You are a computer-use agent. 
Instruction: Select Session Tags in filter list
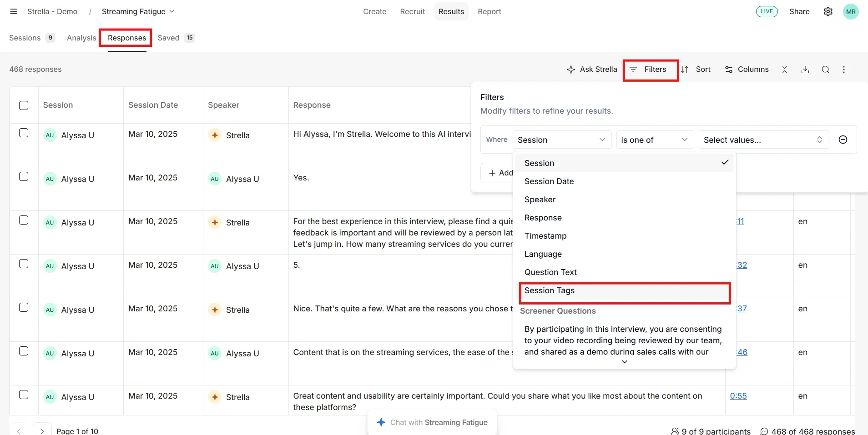[625, 291]
